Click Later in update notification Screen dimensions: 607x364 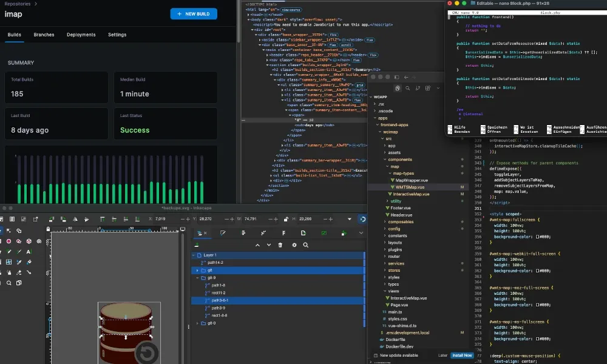(443, 356)
